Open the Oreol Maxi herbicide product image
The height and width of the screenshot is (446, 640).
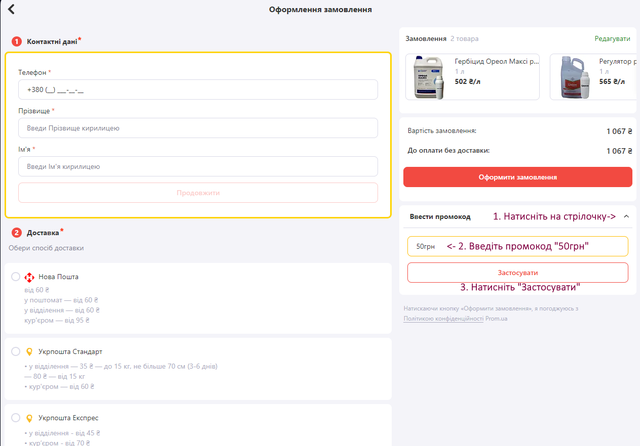click(429, 78)
